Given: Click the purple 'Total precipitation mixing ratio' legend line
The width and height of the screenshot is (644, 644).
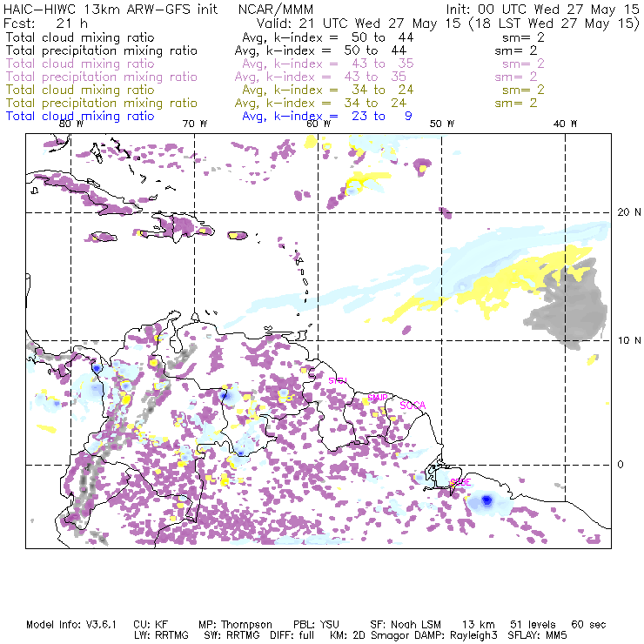Looking at the screenshot, I should coord(102,77).
